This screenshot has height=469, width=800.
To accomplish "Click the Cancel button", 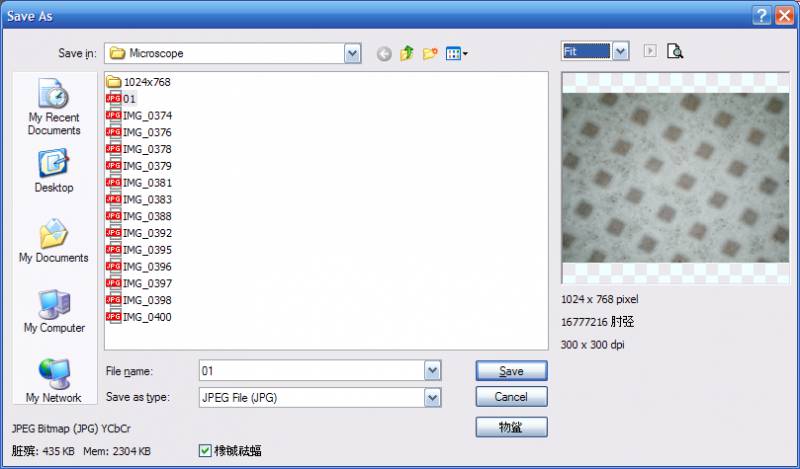I will point(511,397).
